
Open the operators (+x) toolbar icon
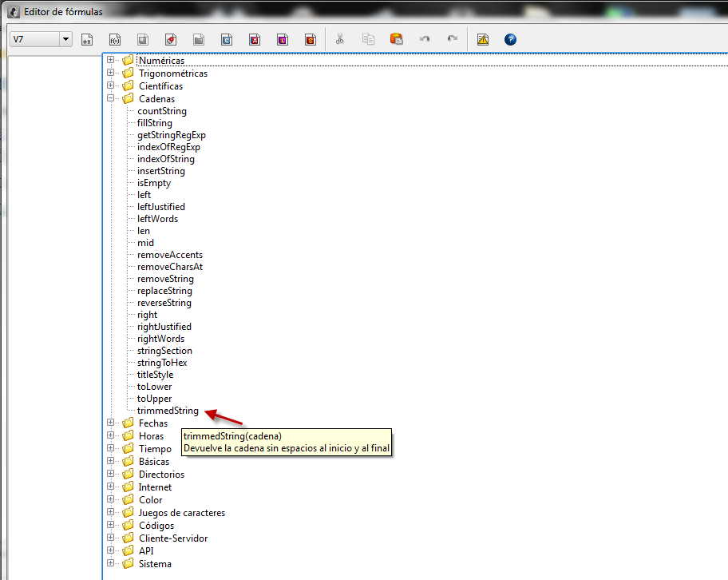(87, 39)
